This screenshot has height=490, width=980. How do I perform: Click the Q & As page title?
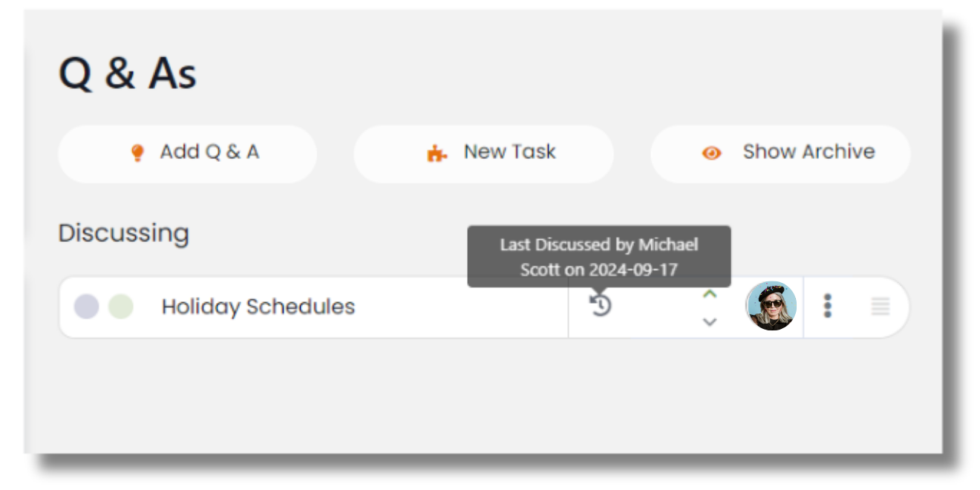pyautogui.click(x=128, y=74)
